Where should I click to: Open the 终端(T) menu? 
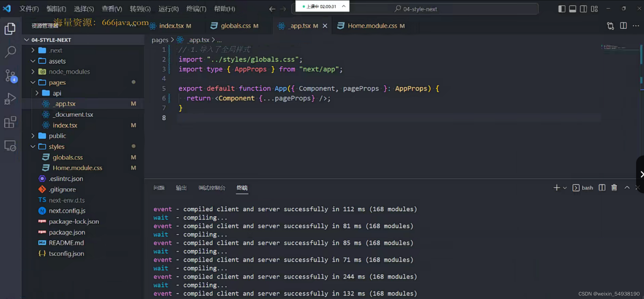pyautogui.click(x=196, y=9)
